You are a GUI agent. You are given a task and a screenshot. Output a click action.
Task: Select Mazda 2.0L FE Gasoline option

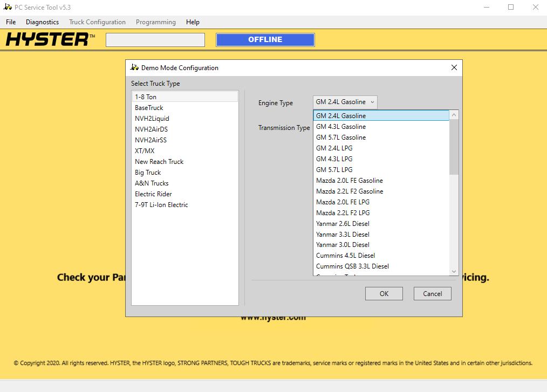tap(349, 180)
